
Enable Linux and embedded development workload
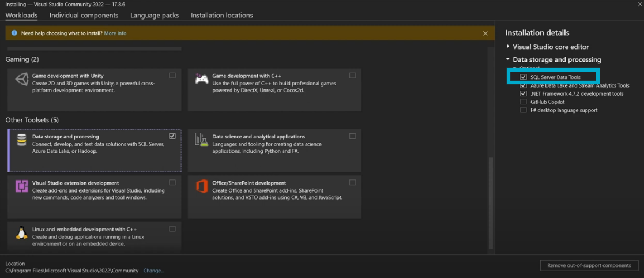click(172, 229)
